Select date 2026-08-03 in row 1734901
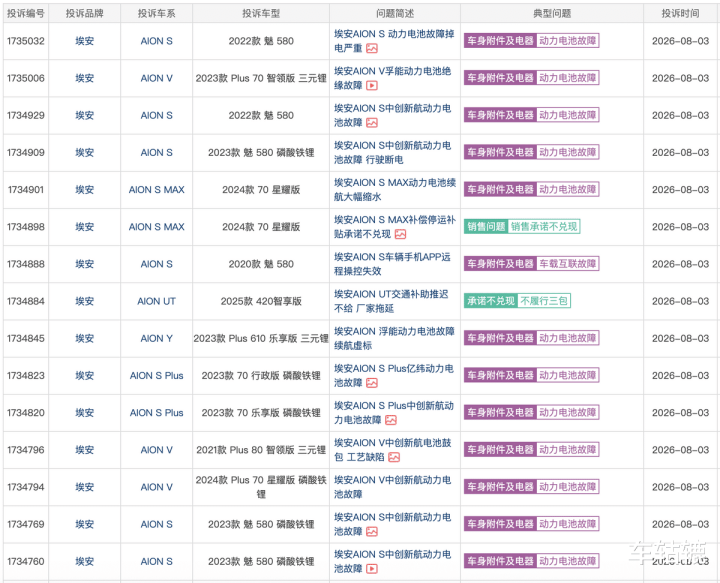The width and height of the screenshot is (720, 583). [681, 190]
